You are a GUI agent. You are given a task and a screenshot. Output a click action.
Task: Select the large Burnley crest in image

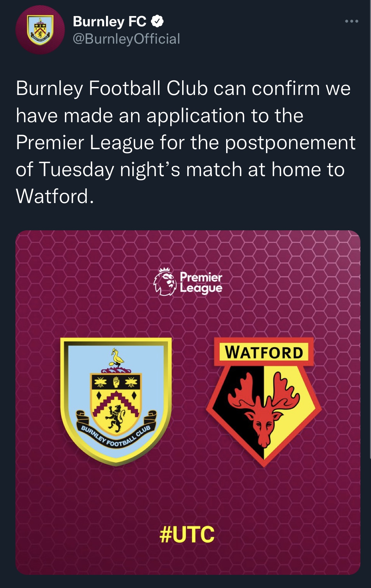pyautogui.click(x=116, y=401)
